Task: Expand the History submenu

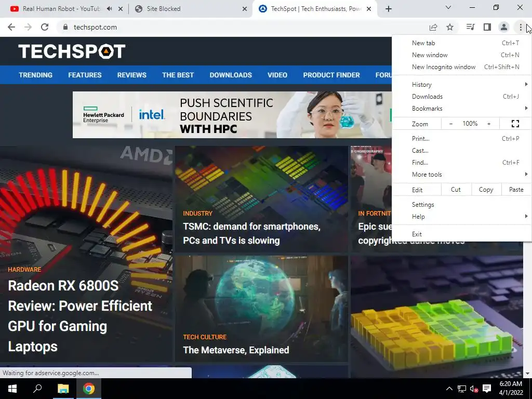Action: click(x=461, y=85)
